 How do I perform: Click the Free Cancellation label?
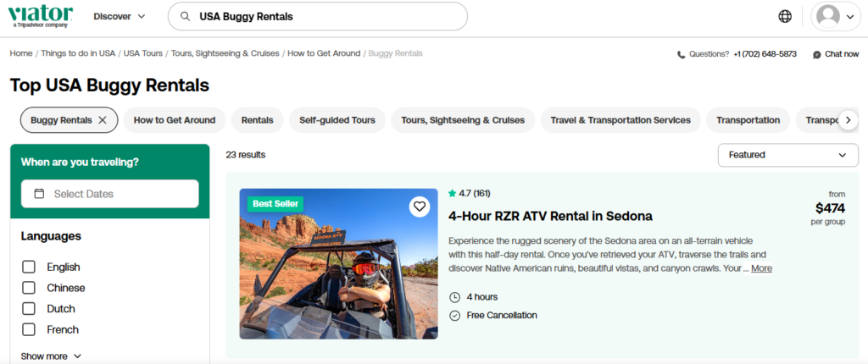502,315
